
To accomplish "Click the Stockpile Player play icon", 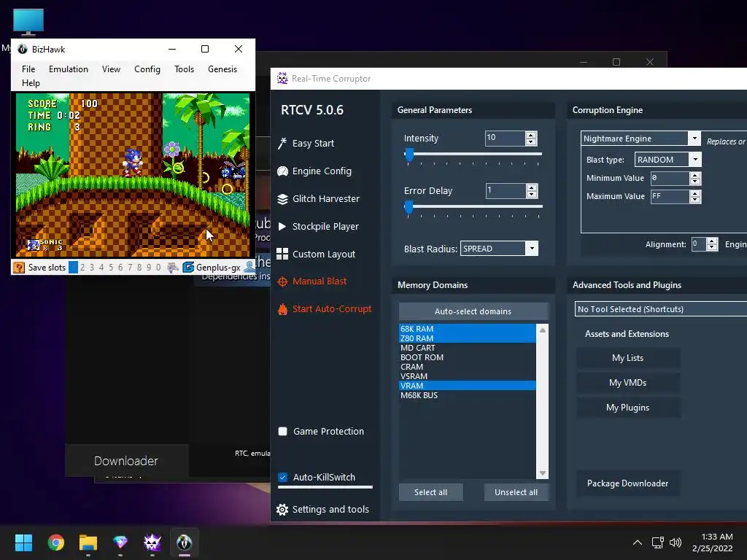I will (282, 226).
